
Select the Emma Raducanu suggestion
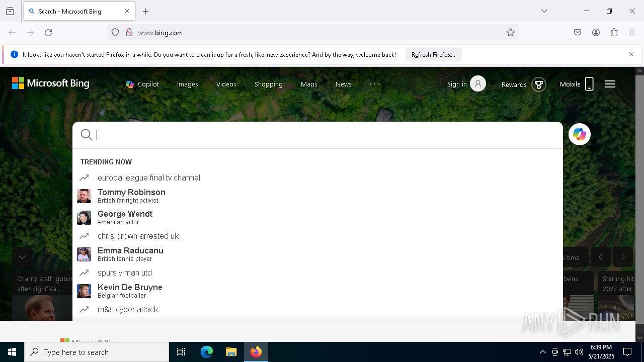coord(317,254)
